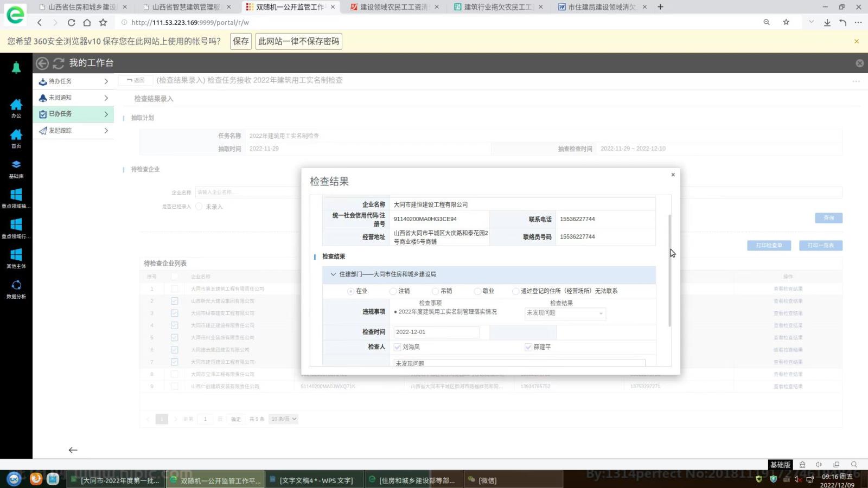Click the collapse sidebar left arrow
This screenshot has height=488, width=868.
(x=73, y=450)
